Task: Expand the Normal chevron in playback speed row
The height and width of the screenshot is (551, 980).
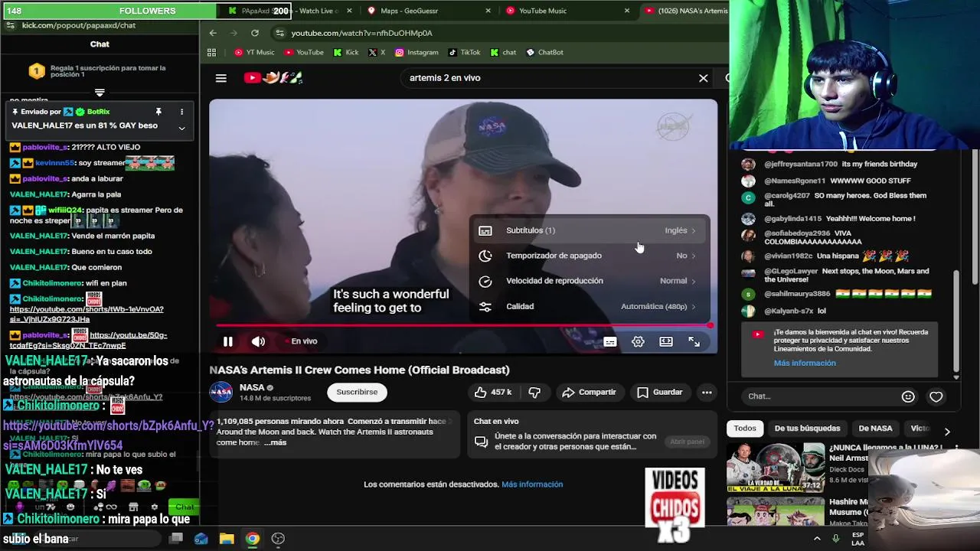Action: coord(694,281)
